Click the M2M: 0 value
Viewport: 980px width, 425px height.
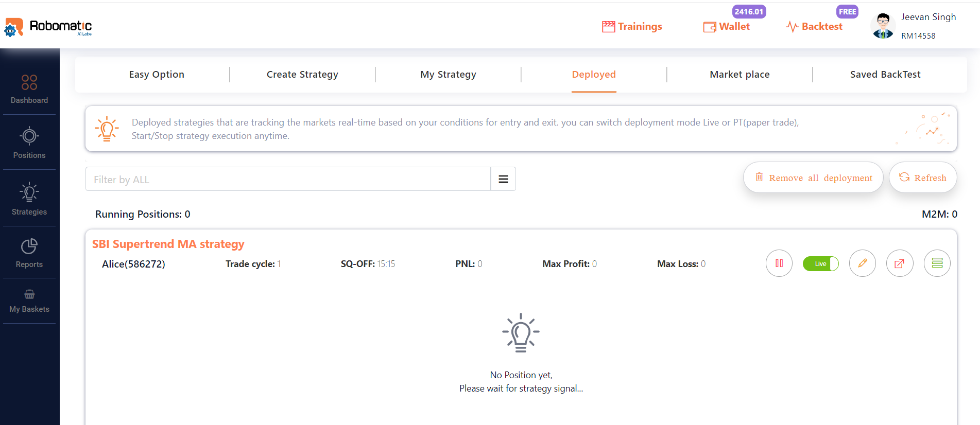pyautogui.click(x=939, y=214)
